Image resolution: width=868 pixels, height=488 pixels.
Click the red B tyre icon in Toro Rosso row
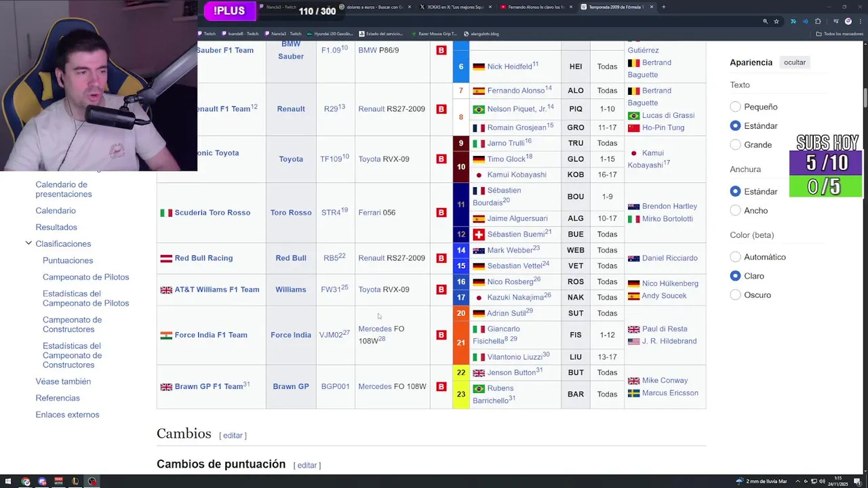click(x=441, y=212)
